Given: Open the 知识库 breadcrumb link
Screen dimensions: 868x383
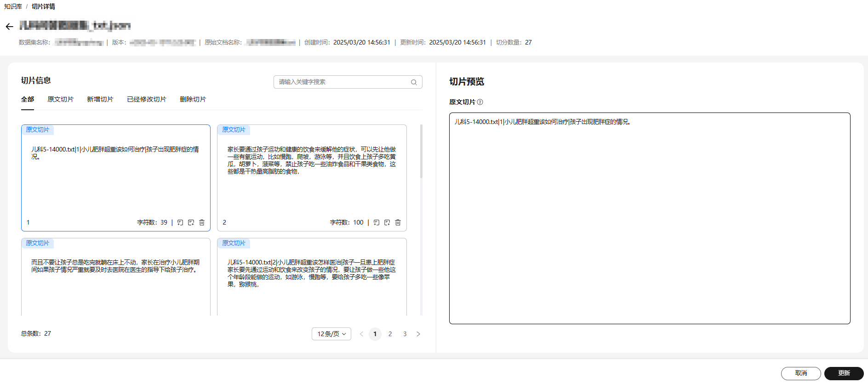Looking at the screenshot, I should point(13,6).
